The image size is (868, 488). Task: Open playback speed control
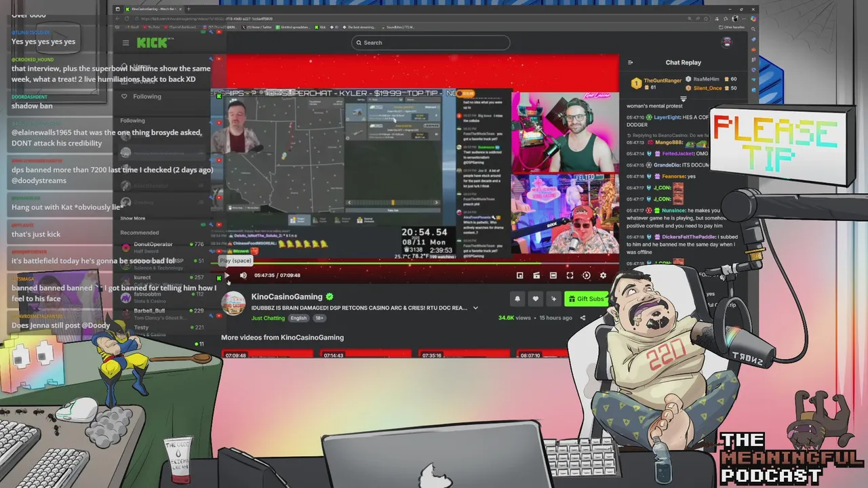[x=587, y=275]
